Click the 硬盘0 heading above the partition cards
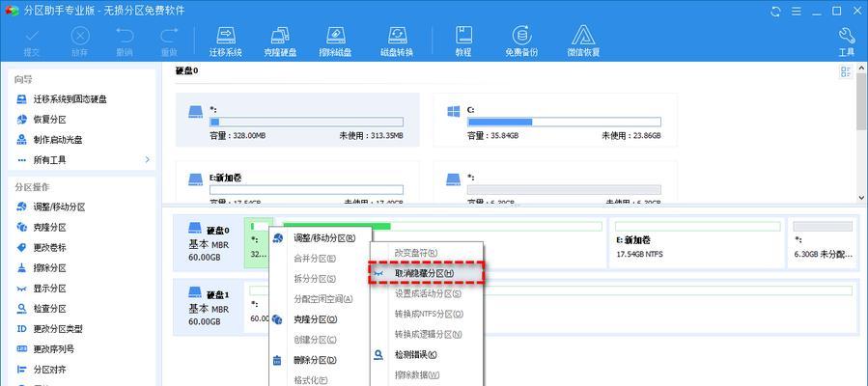The image size is (868, 386). (186, 70)
